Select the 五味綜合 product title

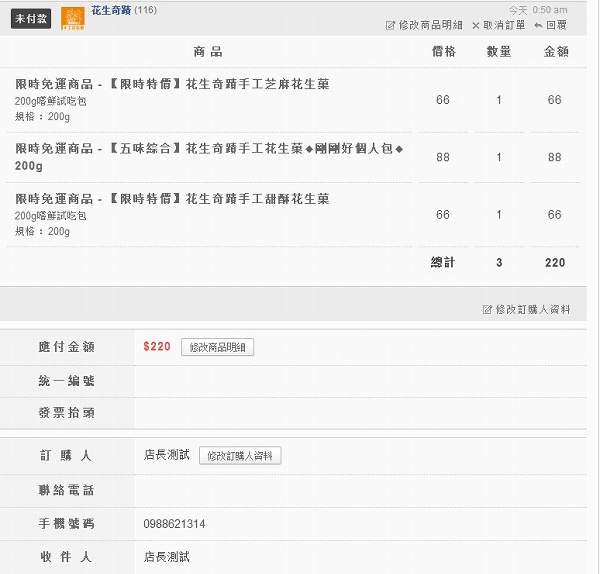pyautogui.click(x=209, y=157)
